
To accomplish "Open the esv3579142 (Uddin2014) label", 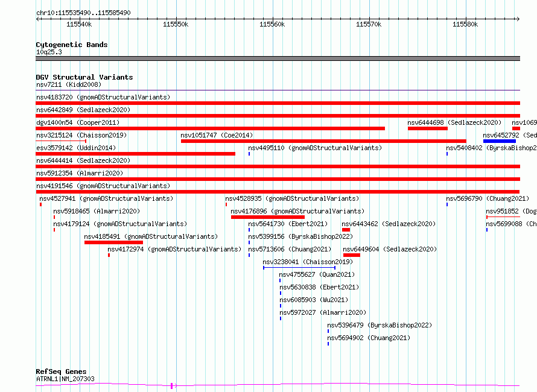I will (76, 148).
